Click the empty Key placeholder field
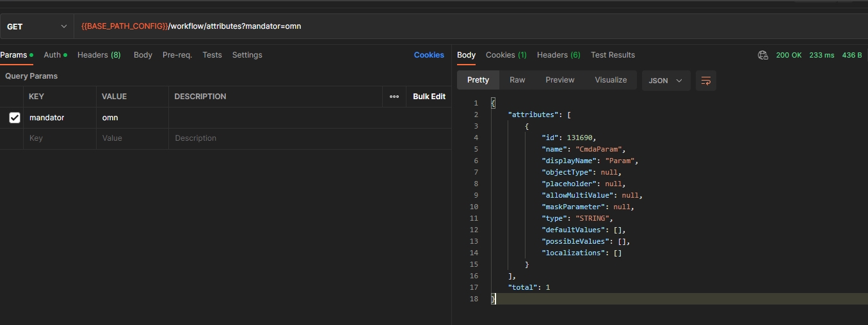This screenshot has height=325, width=868. coord(59,138)
